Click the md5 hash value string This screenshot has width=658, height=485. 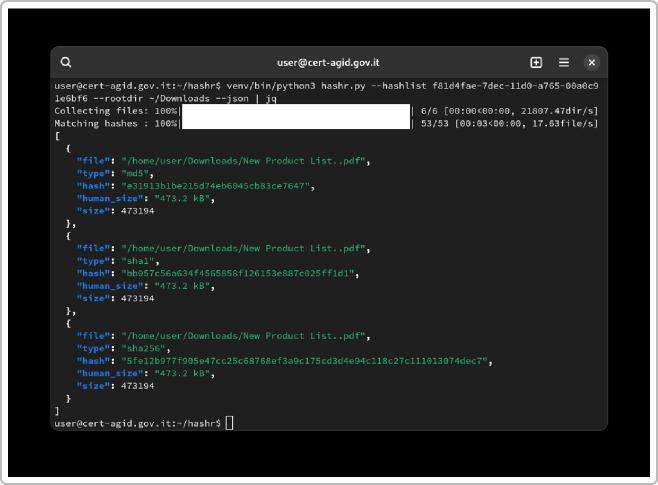pos(217,185)
